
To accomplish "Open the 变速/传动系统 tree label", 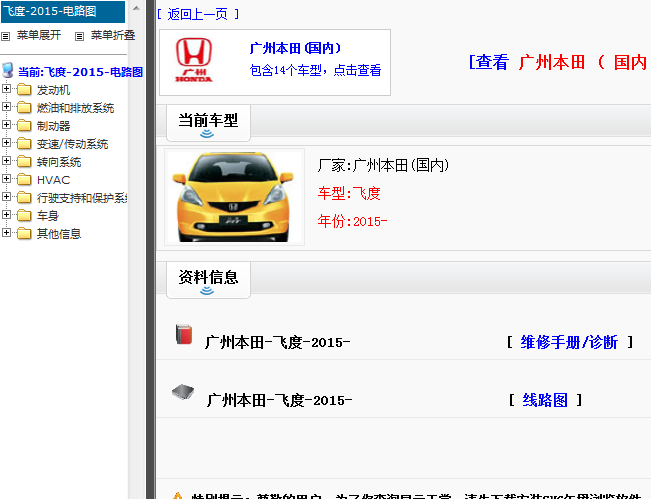I will tap(72, 144).
